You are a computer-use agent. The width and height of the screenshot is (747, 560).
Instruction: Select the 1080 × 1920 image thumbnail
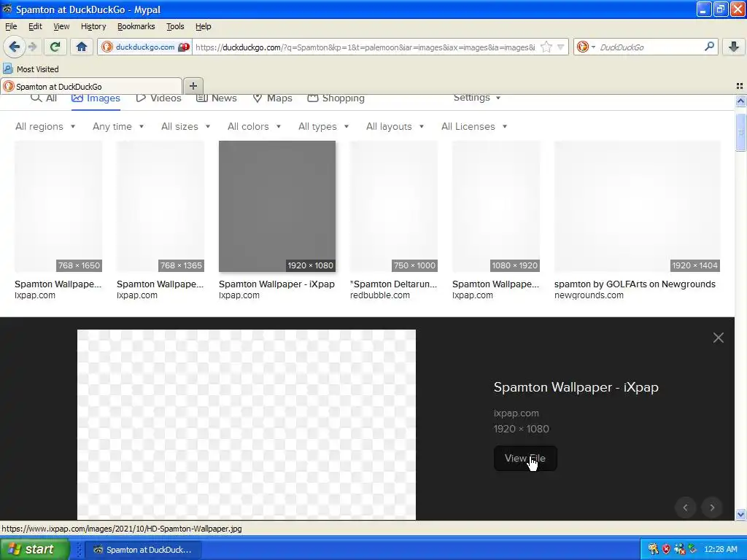pos(496,206)
